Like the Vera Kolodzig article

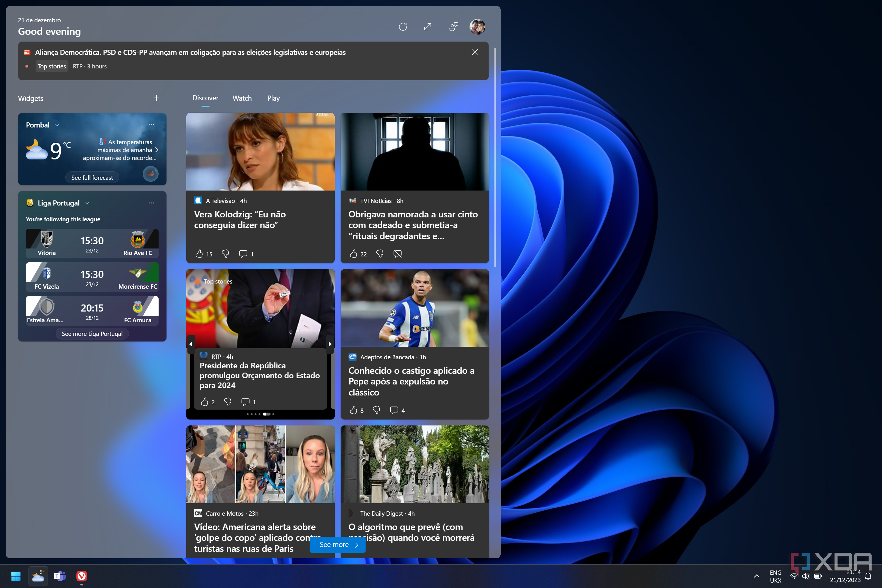point(199,254)
